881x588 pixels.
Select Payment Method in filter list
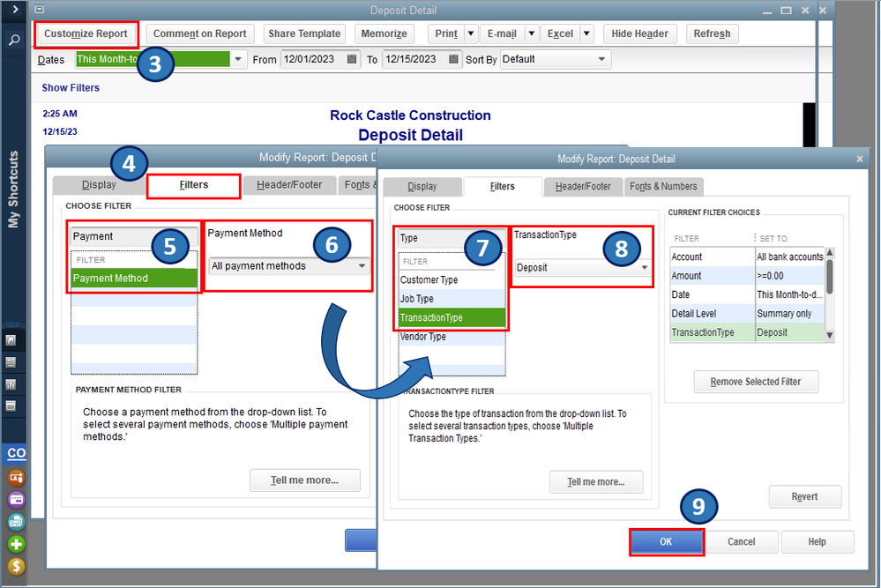(x=134, y=278)
